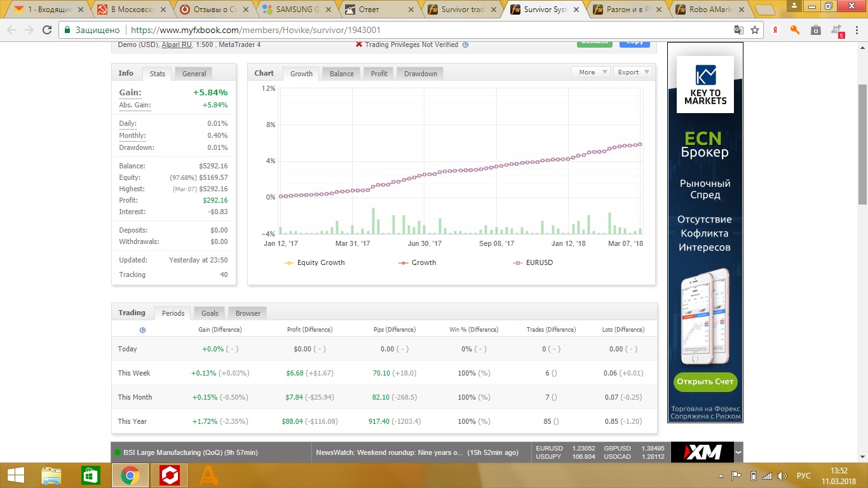
Task: Click the volume speaker tray icon
Action: click(x=782, y=475)
